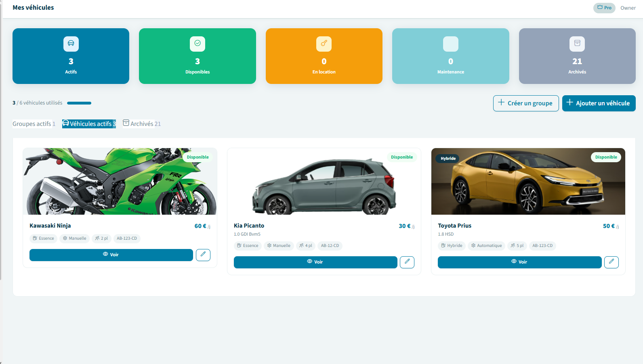Click the Pro plan badge icon

tap(600, 7)
